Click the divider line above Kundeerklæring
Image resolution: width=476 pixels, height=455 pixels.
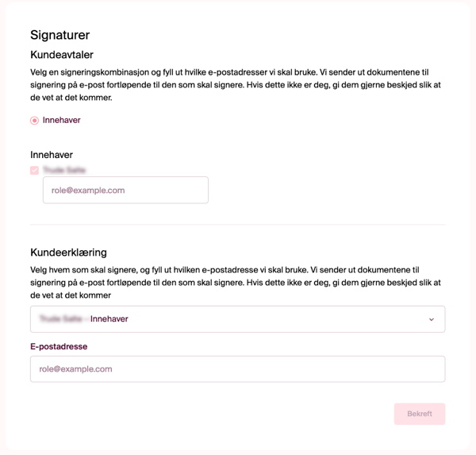pyautogui.click(x=237, y=225)
